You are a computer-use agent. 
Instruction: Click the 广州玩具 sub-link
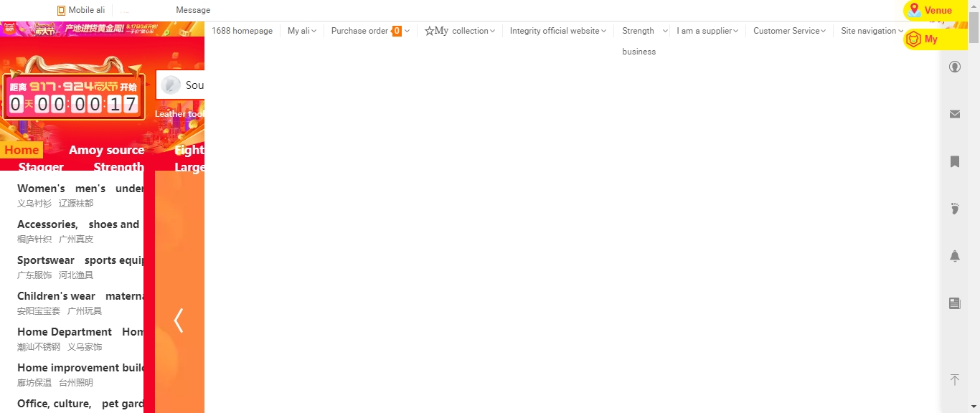tap(85, 311)
